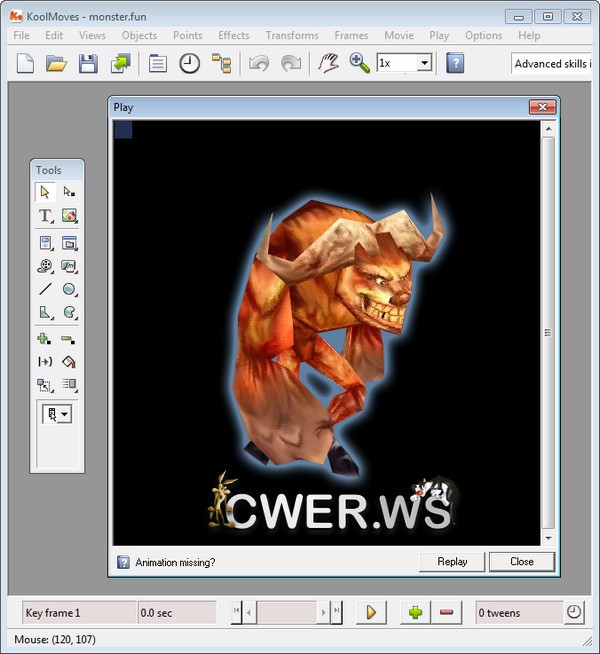Select the blue square in preview corner
Viewport: 600px width, 654px height.
(x=123, y=130)
